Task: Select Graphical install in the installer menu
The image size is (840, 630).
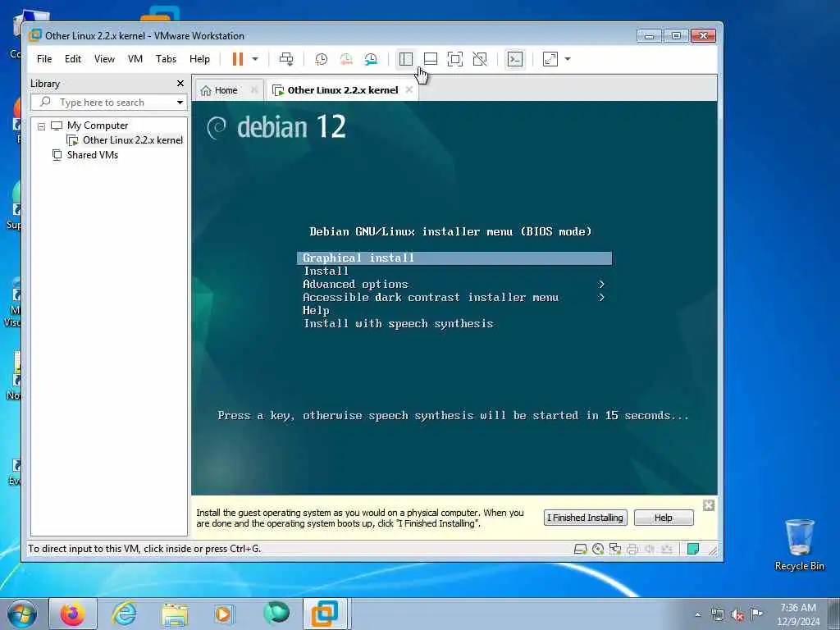Action: pos(454,258)
